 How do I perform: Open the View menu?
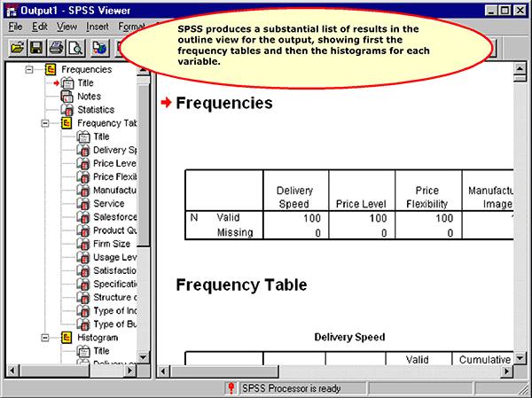[x=66, y=27]
